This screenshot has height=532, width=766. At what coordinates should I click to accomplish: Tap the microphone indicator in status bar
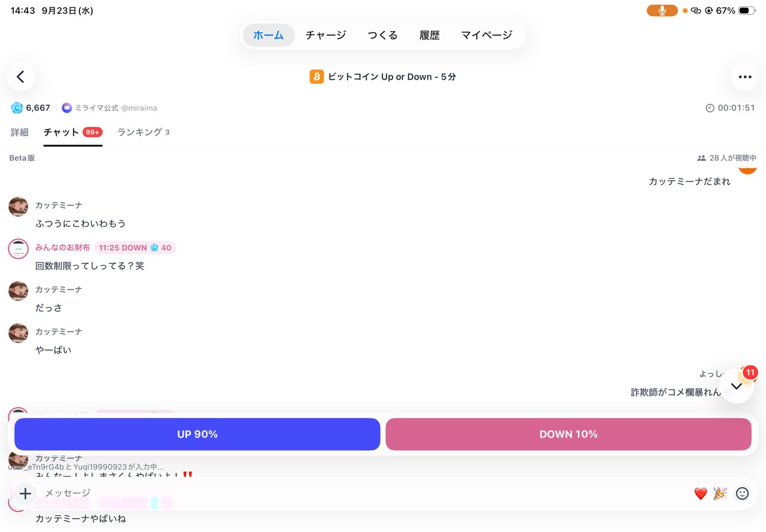pyautogui.click(x=662, y=10)
